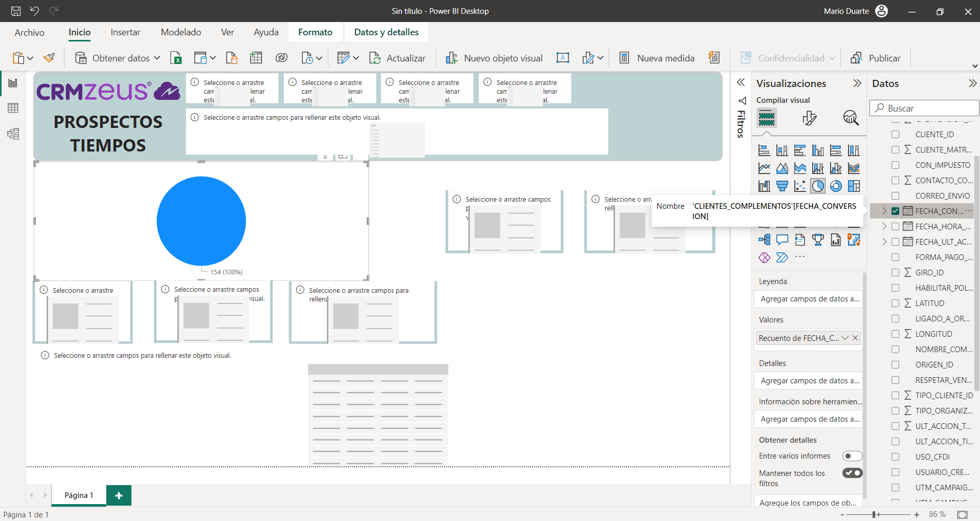980x521 pixels.
Task: Open the Formato ribbon tab
Action: (315, 32)
